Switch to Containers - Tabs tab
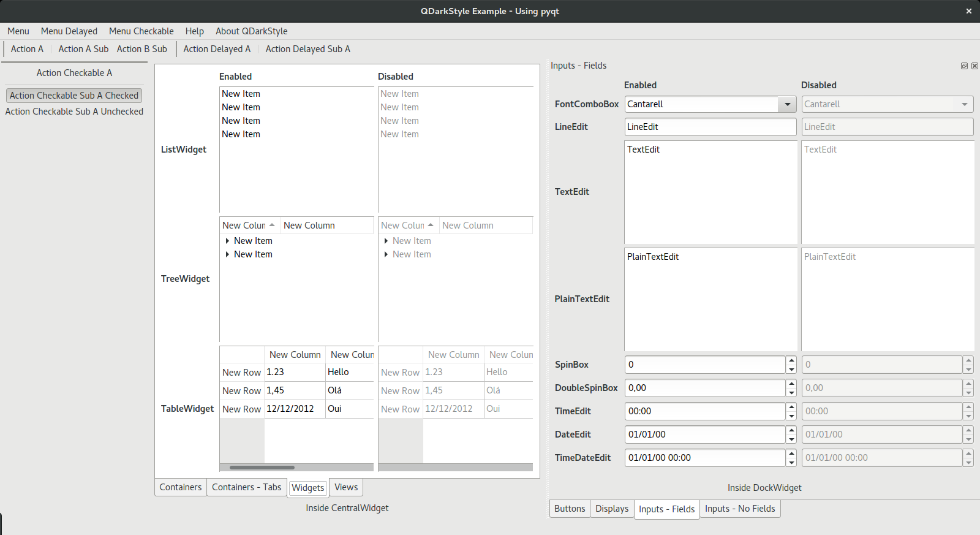 click(247, 487)
